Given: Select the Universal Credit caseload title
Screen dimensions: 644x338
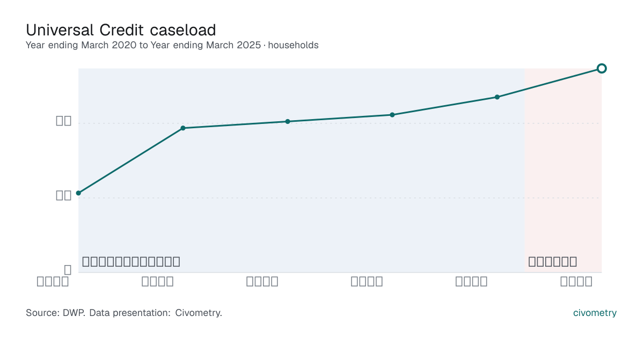Looking at the screenshot, I should (121, 30).
